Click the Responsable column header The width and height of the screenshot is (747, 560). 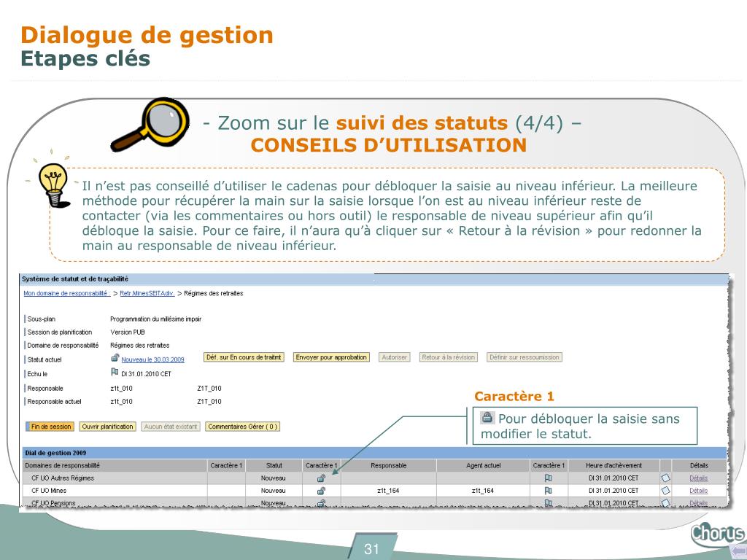tap(388, 465)
